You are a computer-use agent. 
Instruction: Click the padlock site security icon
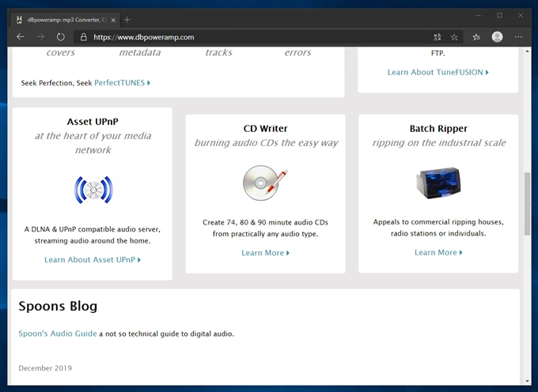pos(83,37)
